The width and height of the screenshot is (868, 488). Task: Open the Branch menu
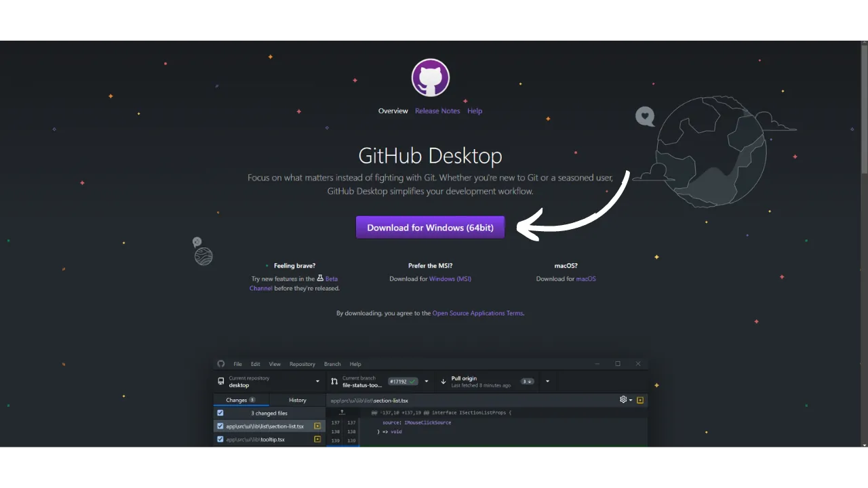click(332, 364)
